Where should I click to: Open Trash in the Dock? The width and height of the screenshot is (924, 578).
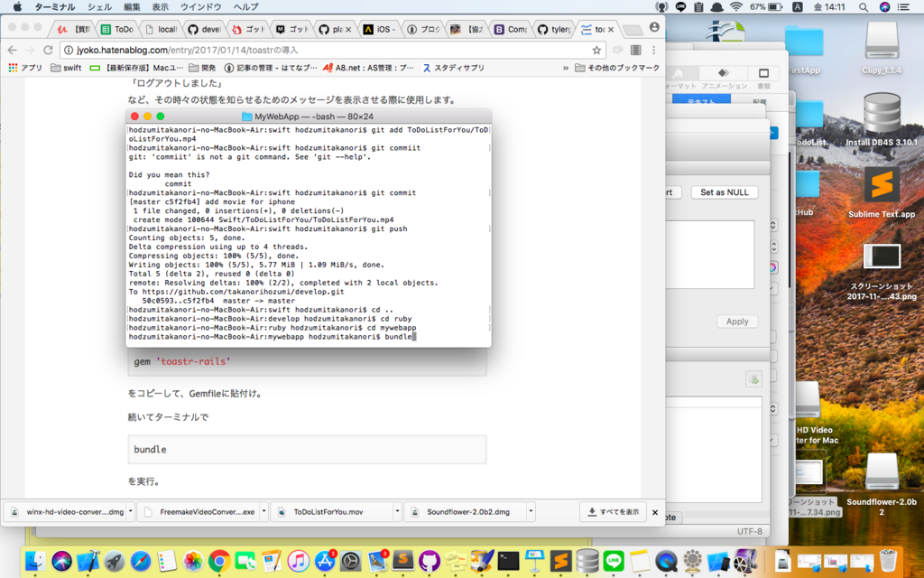click(888, 561)
